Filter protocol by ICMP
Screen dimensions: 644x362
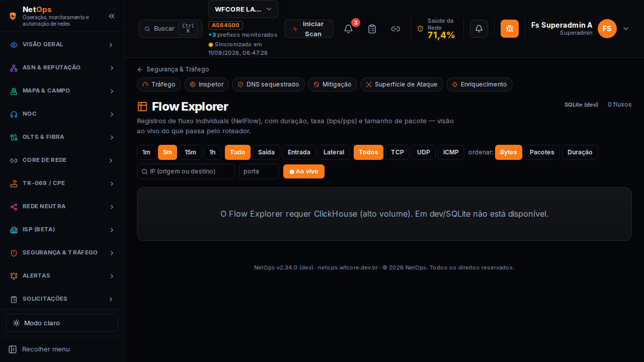click(451, 152)
